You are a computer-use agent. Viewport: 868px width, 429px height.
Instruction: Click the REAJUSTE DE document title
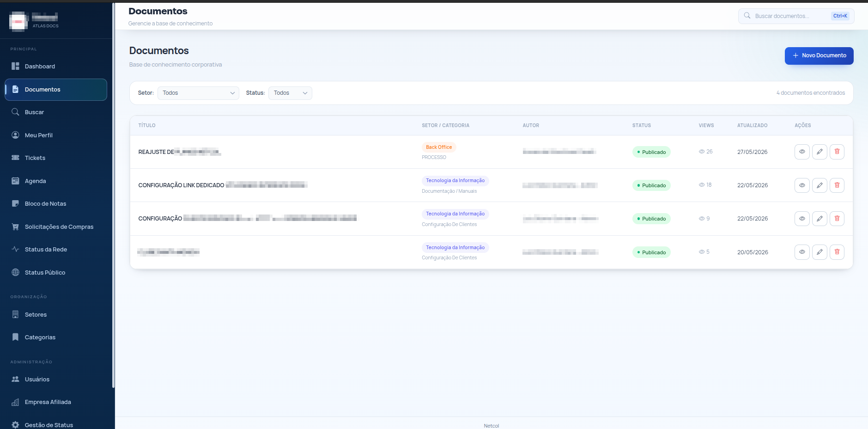coord(180,152)
